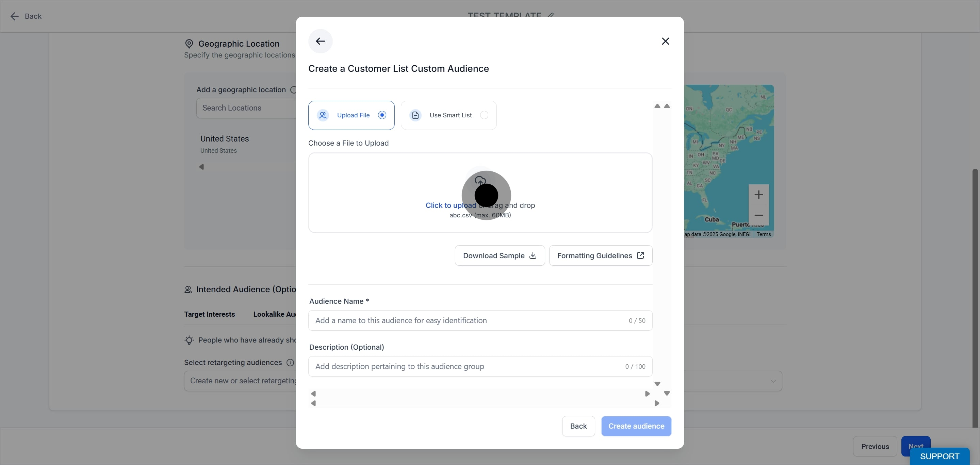
Task: Click into the Audience Name field
Action: tap(480, 320)
